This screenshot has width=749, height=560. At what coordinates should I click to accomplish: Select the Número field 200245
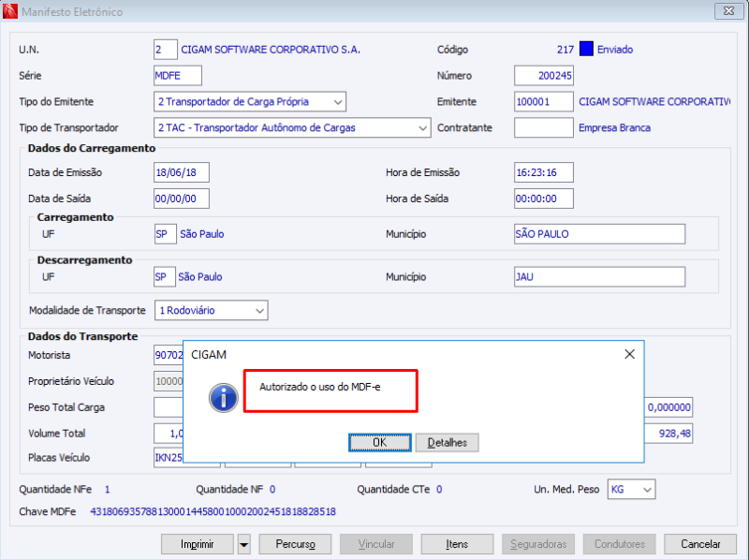click(544, 76)
